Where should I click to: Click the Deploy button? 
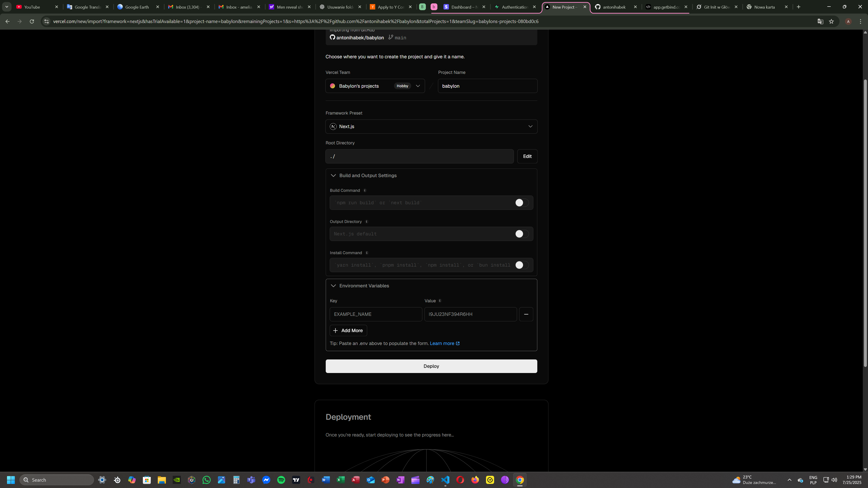point(431,366)
